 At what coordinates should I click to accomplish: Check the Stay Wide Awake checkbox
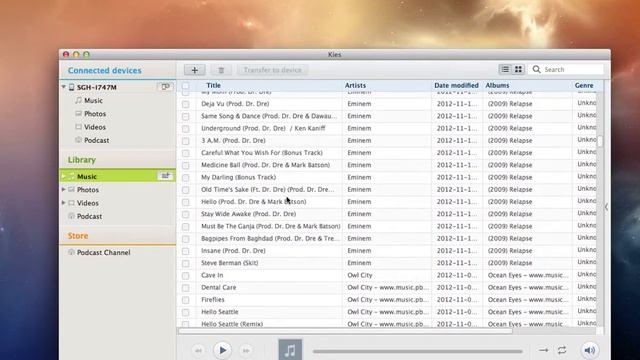[x=186, y=214]
